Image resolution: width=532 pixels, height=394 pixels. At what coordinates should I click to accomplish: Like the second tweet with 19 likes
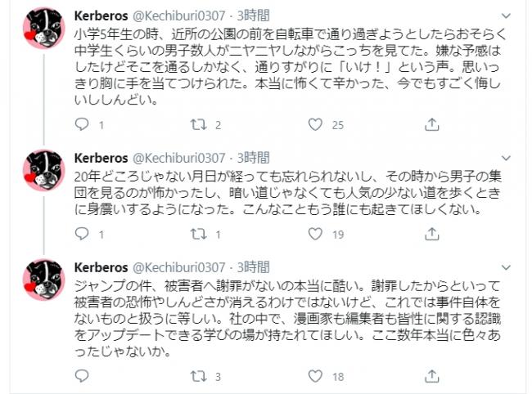point(315,234)
